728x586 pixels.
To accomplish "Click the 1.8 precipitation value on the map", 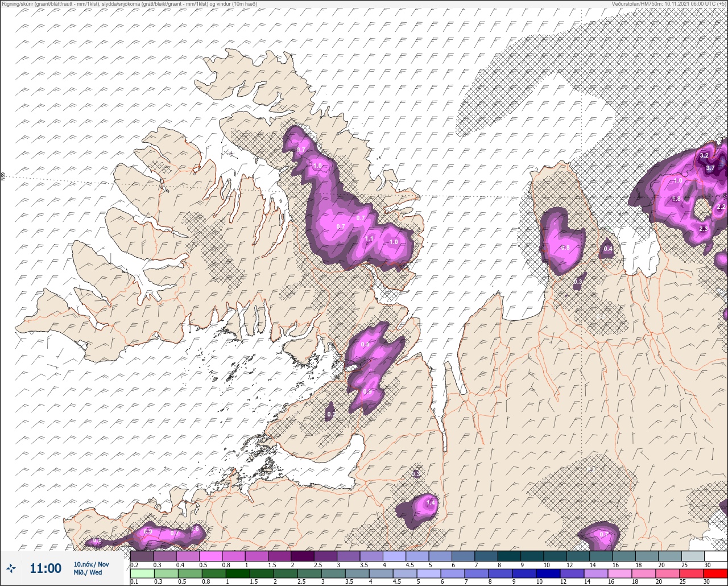I will (x=676, y=199).
